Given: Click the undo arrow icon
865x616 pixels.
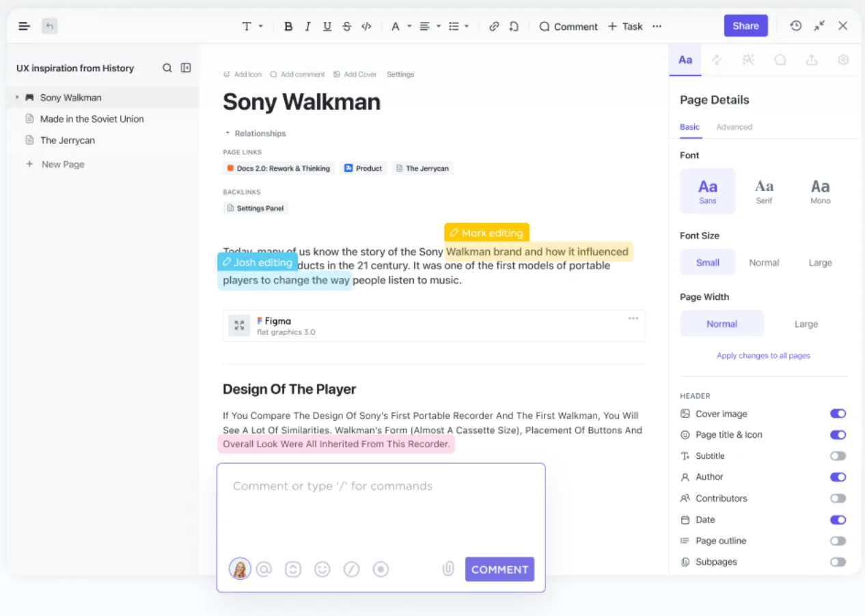Looking at the screenshot, I should [49, 26].
